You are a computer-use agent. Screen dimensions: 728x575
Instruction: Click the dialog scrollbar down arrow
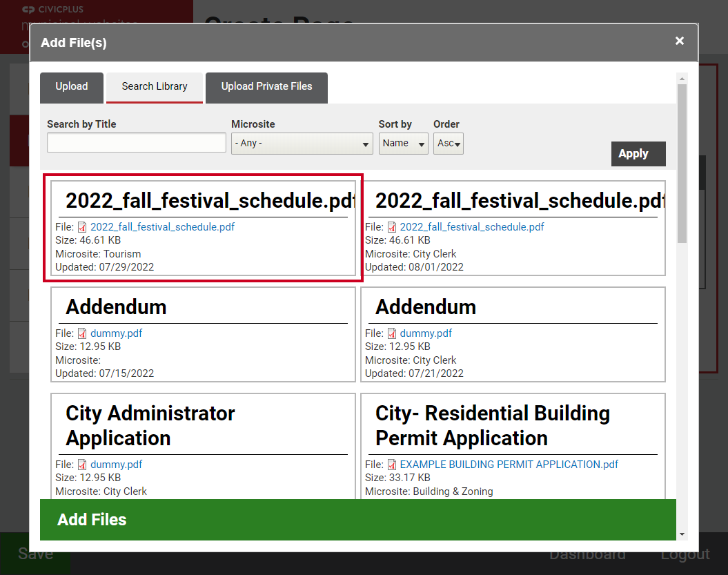[682, 534]
